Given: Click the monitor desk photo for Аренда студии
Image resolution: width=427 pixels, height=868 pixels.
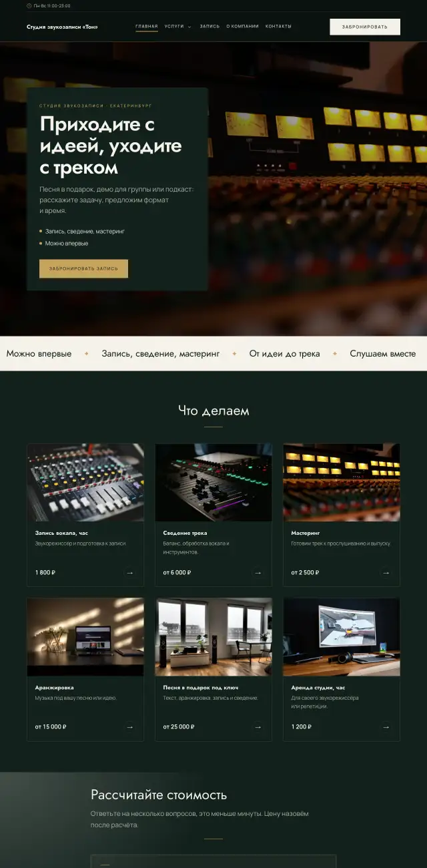Looking at the screenshot, I should click(x=342, y=637).
